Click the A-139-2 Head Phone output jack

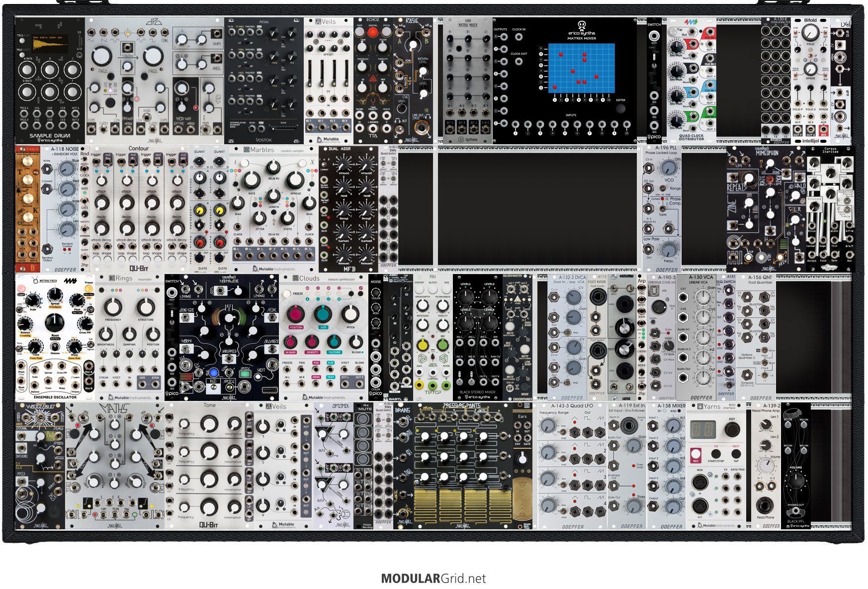click(765, 504)
